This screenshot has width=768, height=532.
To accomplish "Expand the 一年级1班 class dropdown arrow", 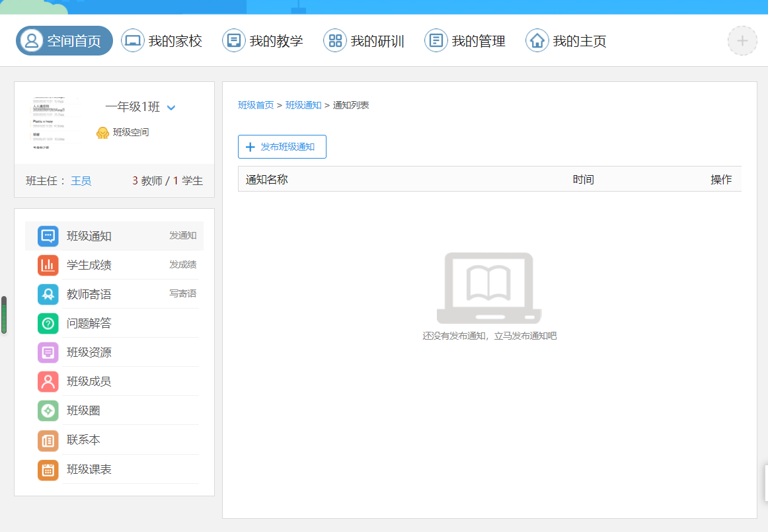I will click(171, 108).
